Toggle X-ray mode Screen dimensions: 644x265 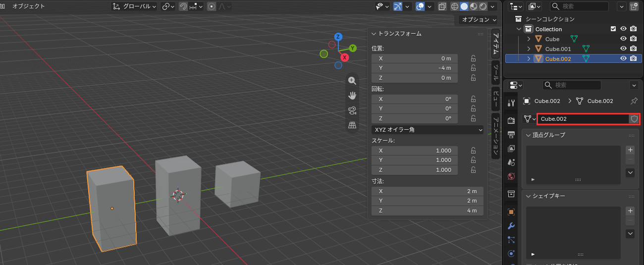[x=442, y=6]
